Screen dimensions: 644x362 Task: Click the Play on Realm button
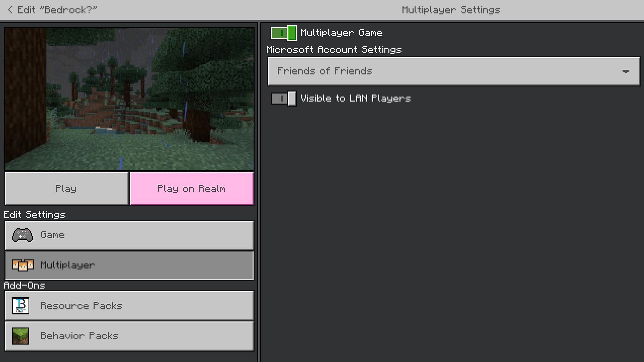[191, 188]
